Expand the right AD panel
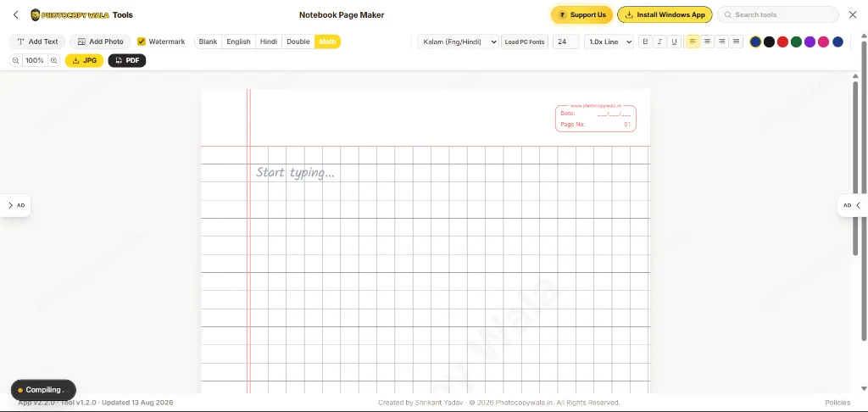Image resolution: width=868 pixels, height=412 pixels. [853, 205]
